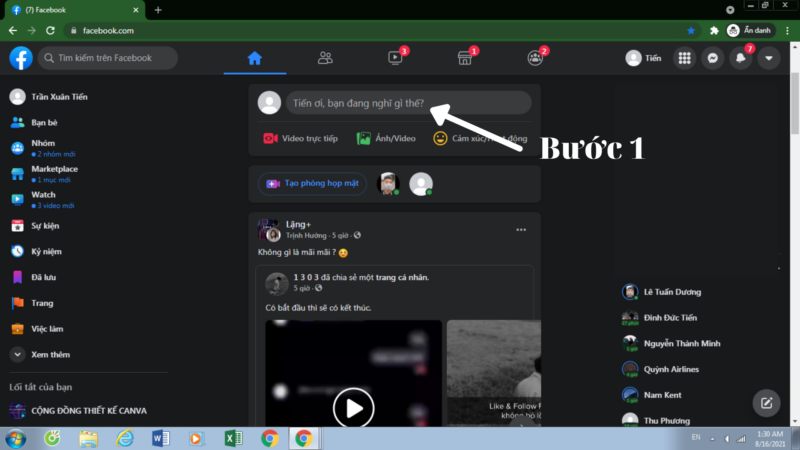Screen dimensions: 800x450
Task: Play the video in the shared post
Action: pos(354,408)
